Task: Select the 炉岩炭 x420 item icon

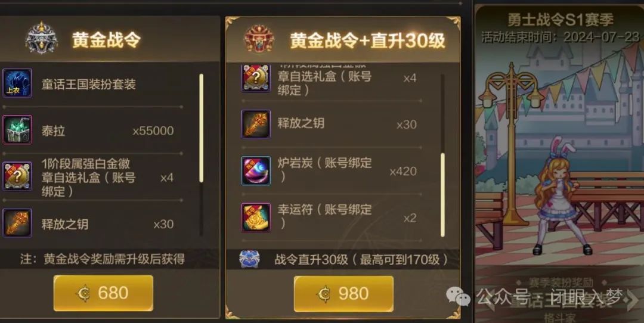Action: 255,170
